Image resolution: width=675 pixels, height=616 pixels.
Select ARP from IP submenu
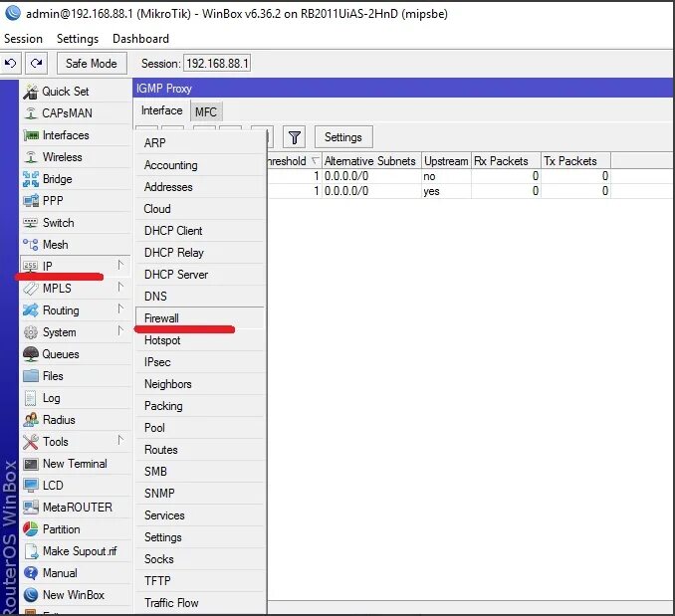coord(200,143)
